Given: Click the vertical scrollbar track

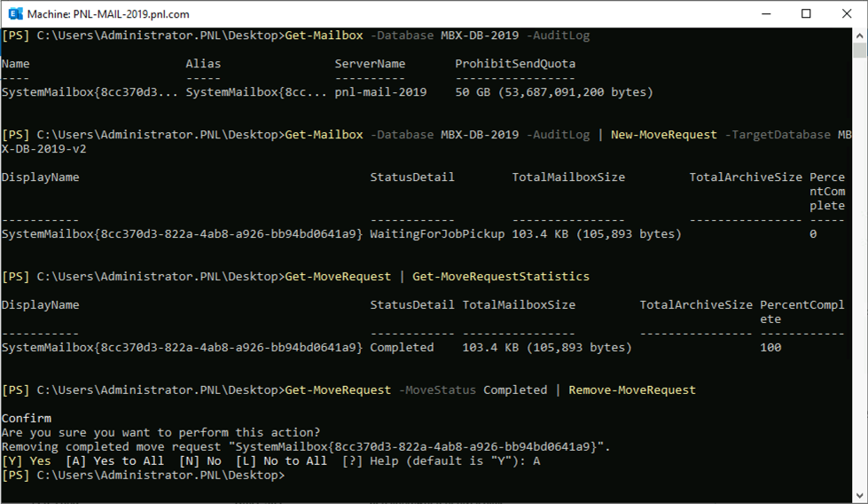Looking at the screenshot, I should click(860, 266).
